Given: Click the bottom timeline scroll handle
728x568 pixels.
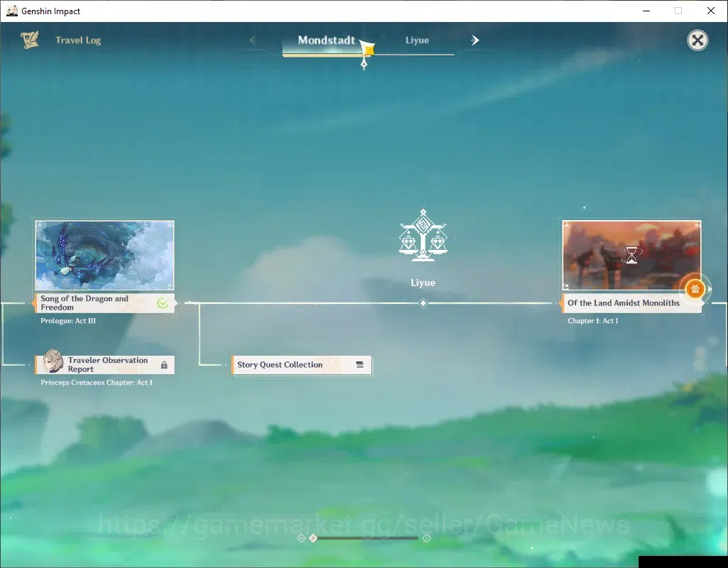Looking at the screenshot, I should coord(314,538).
